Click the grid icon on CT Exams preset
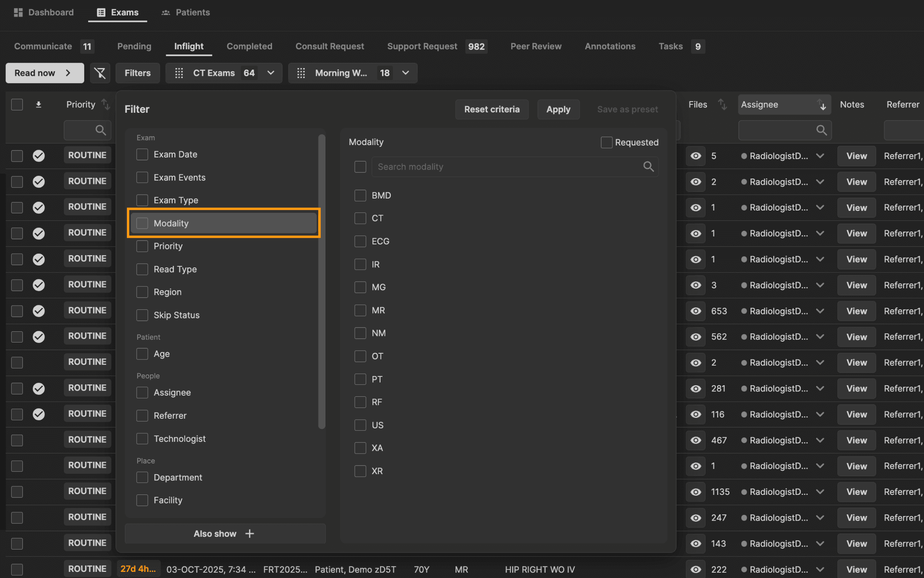 [179, 73]
